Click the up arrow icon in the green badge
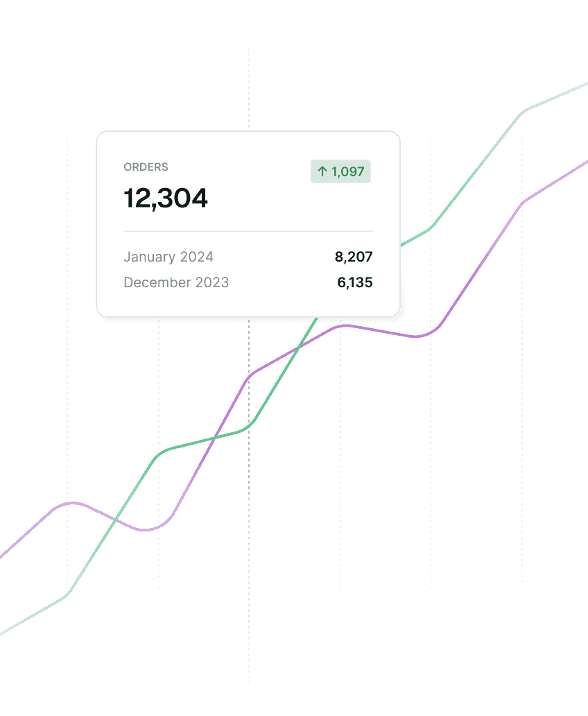The height and width of the screenshot is (716, 588). (322, 171)
